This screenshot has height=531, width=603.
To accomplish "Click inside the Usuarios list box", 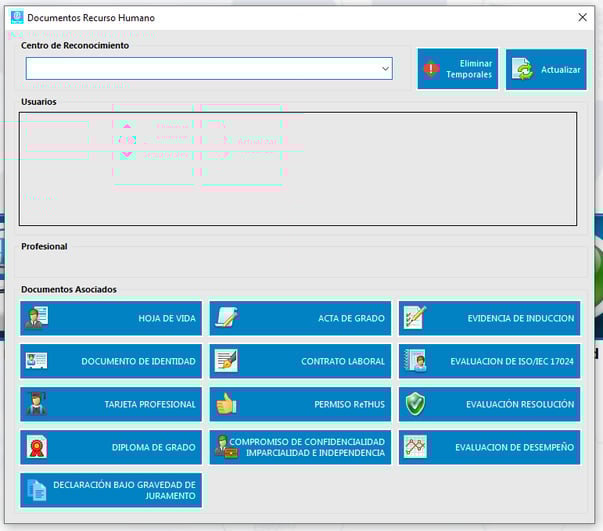I will point(298,168).
